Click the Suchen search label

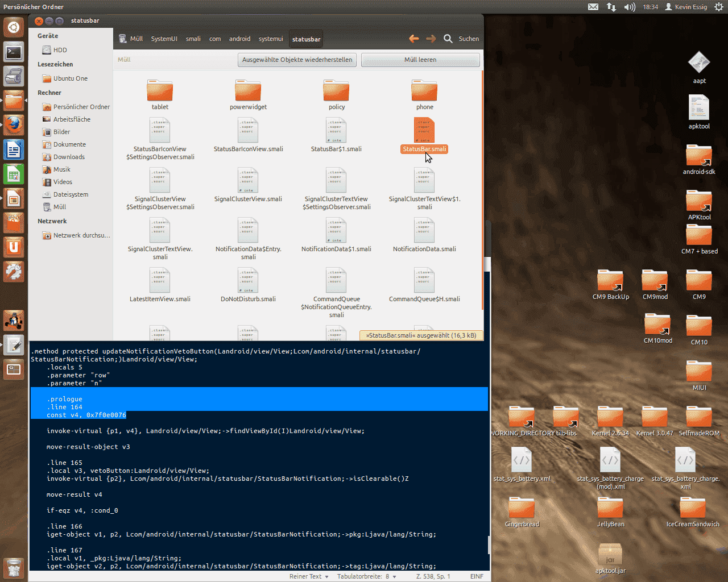(469, 39)
